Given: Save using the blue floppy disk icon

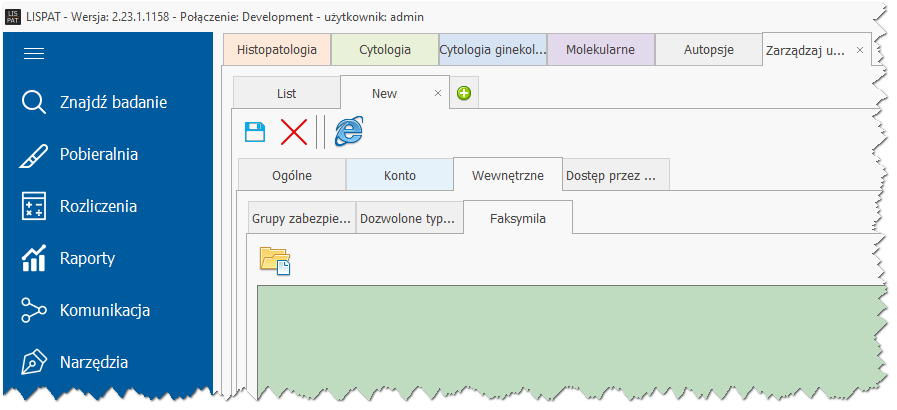Looking at the screenshot, I should (x=255, y=131).
